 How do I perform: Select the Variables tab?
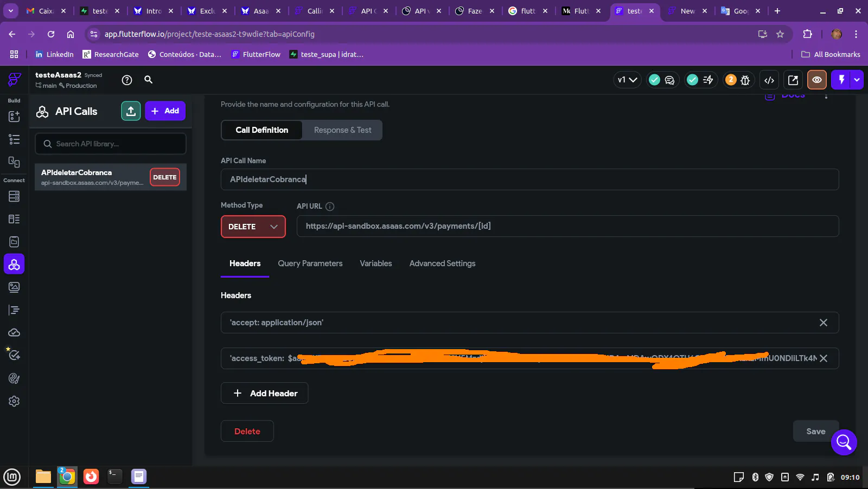coord(376,263)
